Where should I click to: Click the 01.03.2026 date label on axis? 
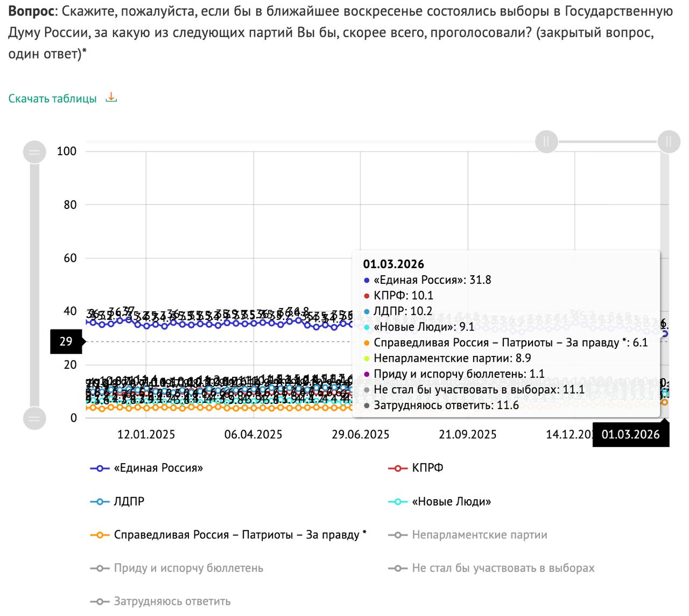coord(630,435)
